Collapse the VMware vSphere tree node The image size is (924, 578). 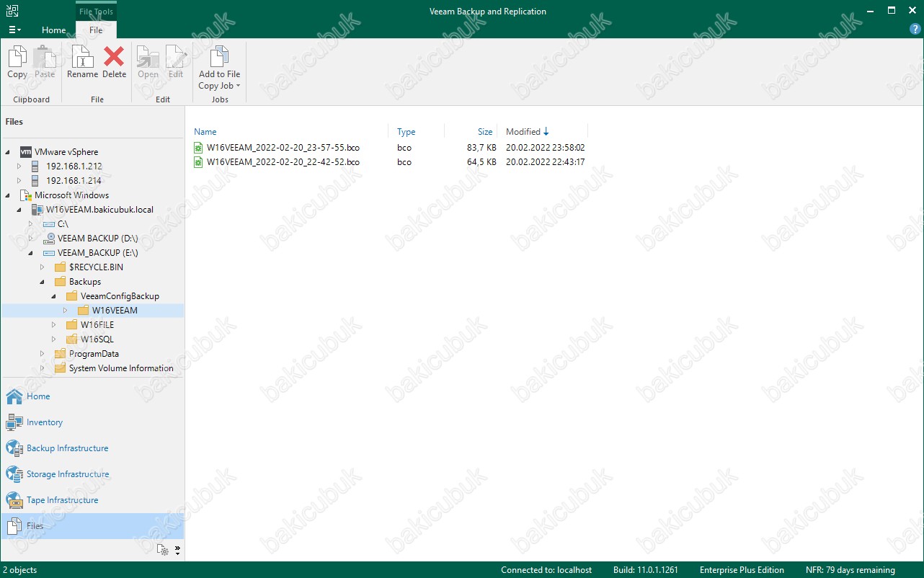click(x=8, y=152)
